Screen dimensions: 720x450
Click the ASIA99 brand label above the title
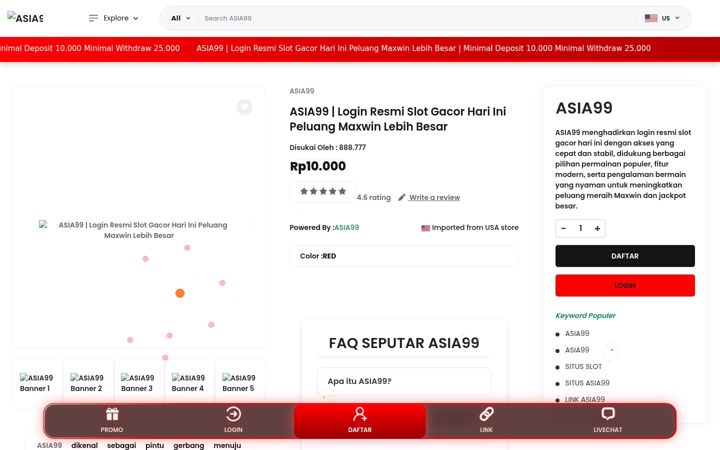coord(302,91)
